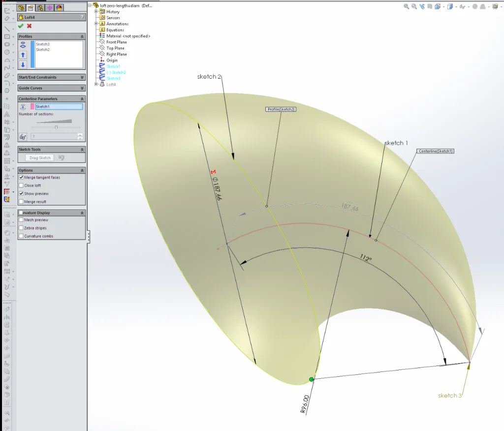Viewport: 504px width, 431px height.
Task: Move profile down with blue down arrow
Action: point(23,64)
